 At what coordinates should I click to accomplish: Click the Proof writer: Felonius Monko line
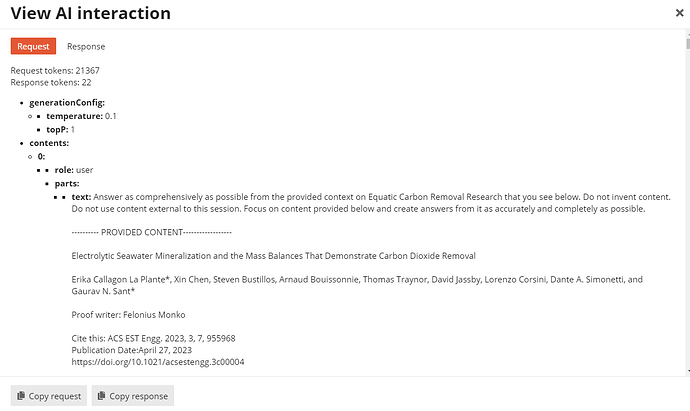[128, 315]
